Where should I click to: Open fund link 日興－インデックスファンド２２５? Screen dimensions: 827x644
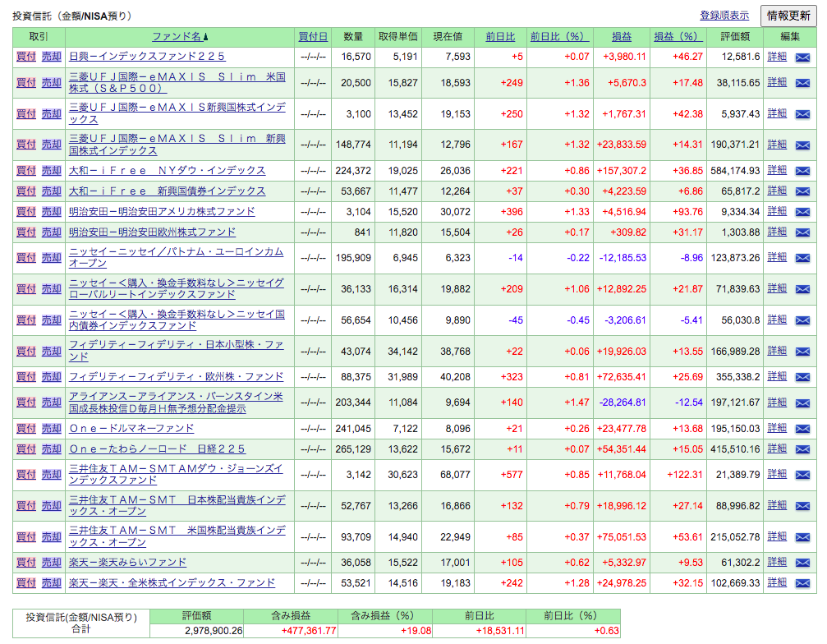(147, 57)
